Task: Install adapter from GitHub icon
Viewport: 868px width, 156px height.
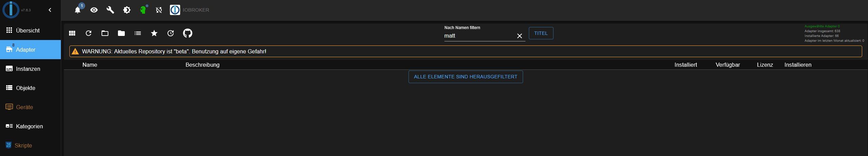Action: [188, 33]
